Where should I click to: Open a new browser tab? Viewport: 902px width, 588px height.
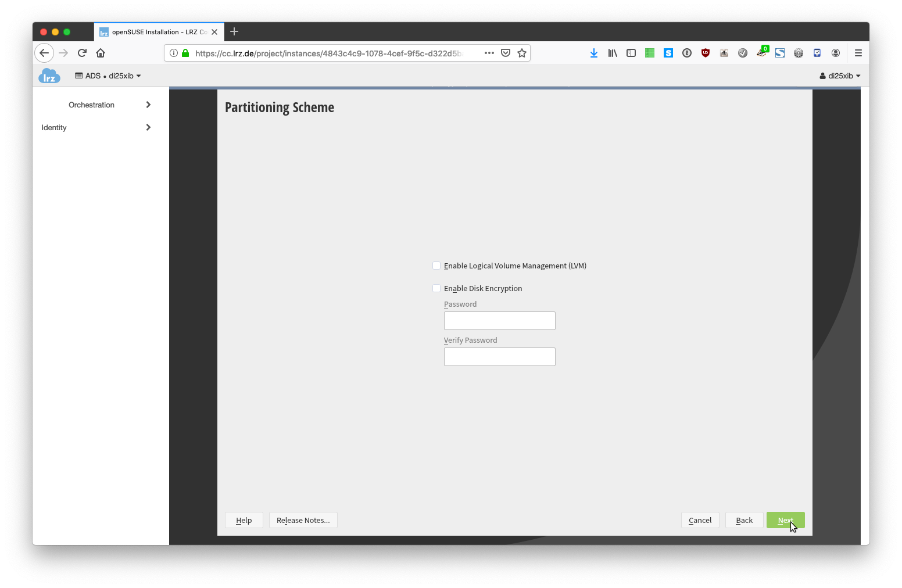tap(234, 32)
